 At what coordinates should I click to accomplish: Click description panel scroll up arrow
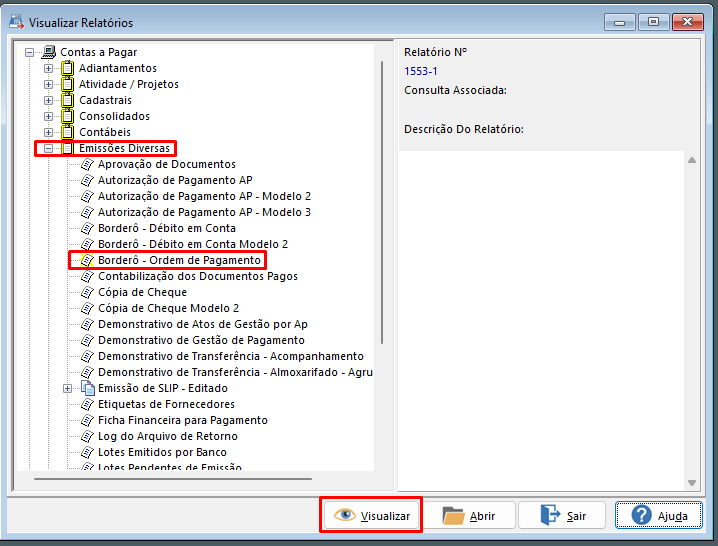(692, 160)
